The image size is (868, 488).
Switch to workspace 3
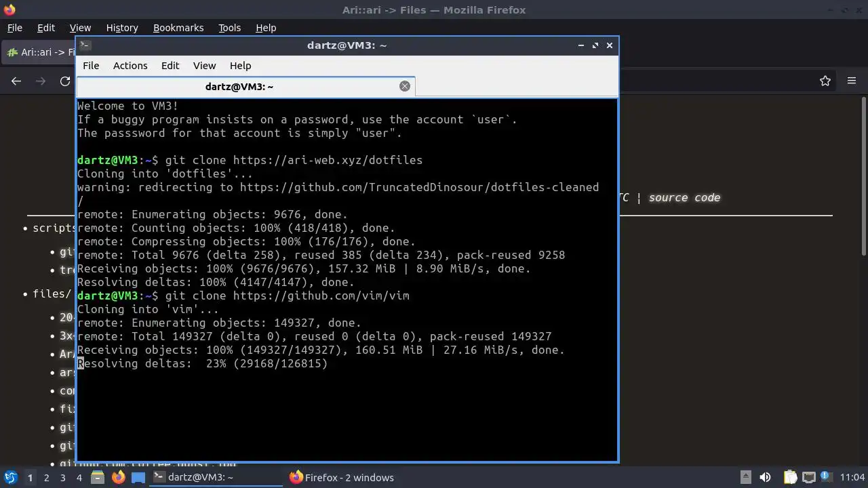62,477
